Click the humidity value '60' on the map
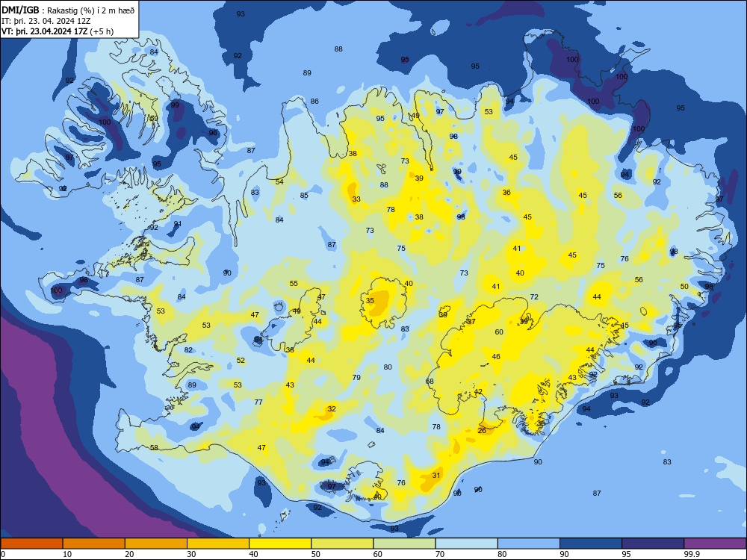 tap(499, 332)
